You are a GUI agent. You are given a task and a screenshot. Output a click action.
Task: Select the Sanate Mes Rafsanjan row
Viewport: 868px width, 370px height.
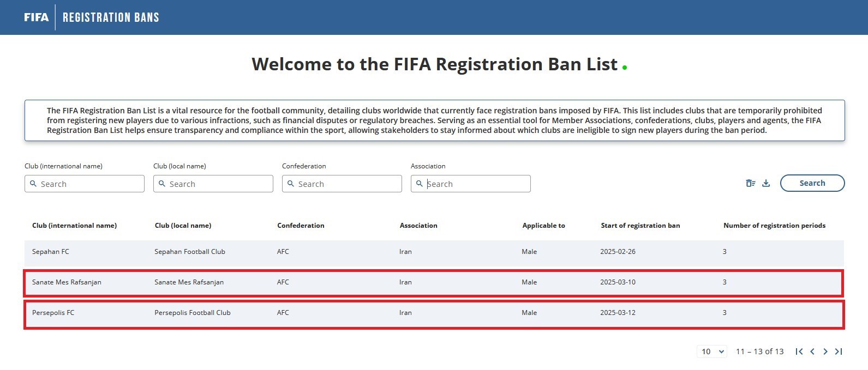click(434, 283)
